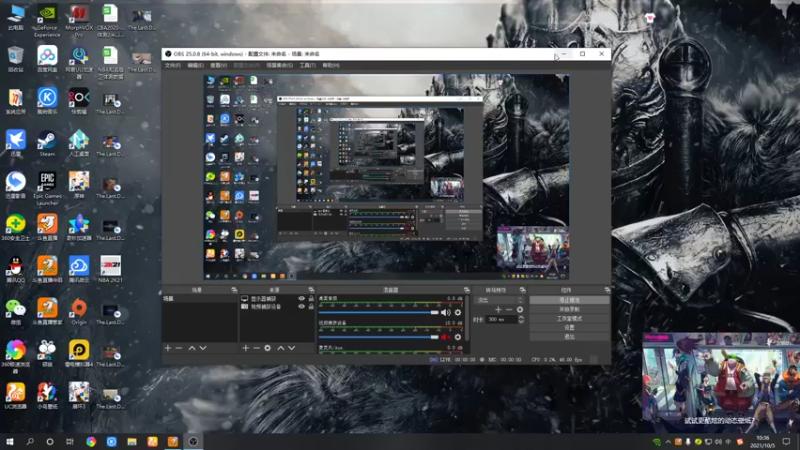The image size is (800, 450).
Task: Open the Recycle Bin on desktop
Action: click(16, 59)
